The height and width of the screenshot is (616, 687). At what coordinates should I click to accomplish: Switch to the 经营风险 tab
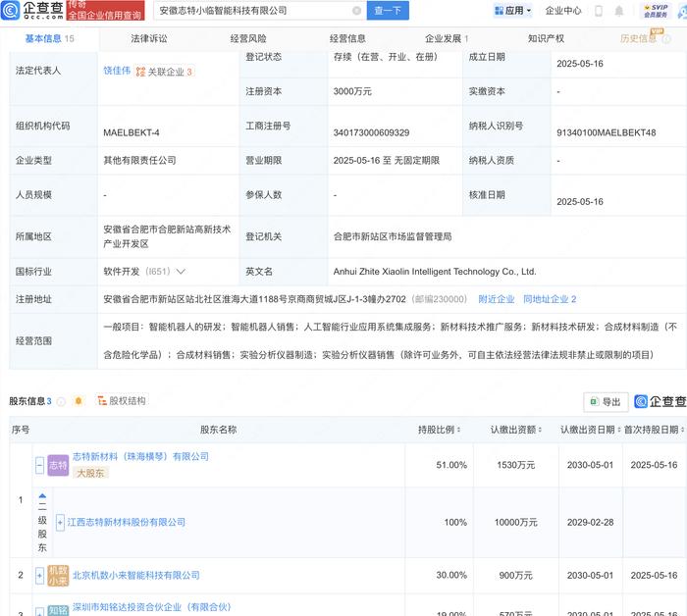[x=248, y=38]
